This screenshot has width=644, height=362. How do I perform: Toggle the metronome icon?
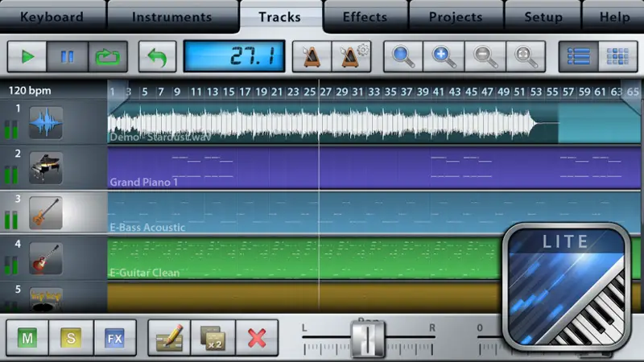312,56
